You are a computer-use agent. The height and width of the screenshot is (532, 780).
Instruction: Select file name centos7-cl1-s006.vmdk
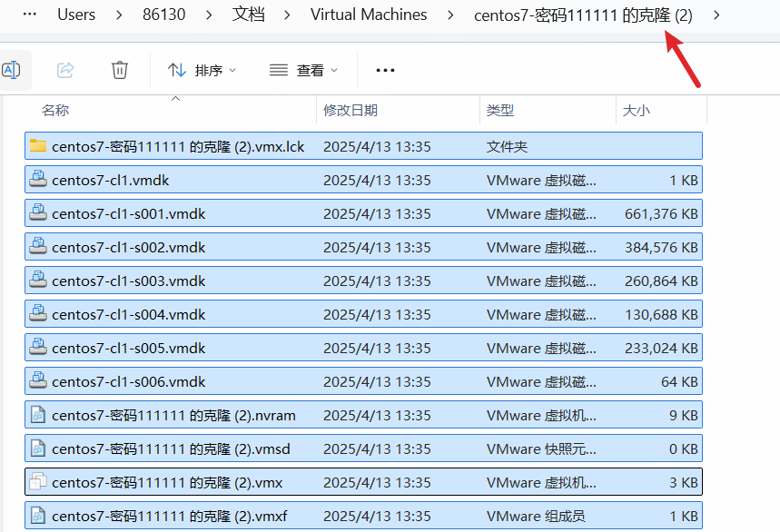(x=128, y=381)
